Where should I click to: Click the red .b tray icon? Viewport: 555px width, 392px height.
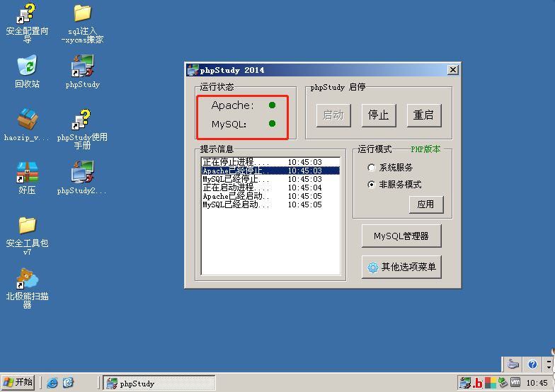coord(478,383)
